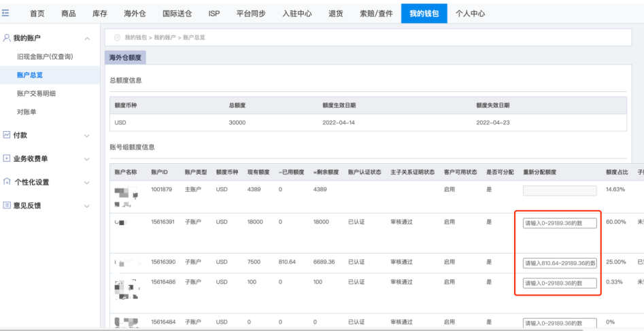Open the ISP top menu
Viewport: 644px width, 331px height.
[214, 14]
